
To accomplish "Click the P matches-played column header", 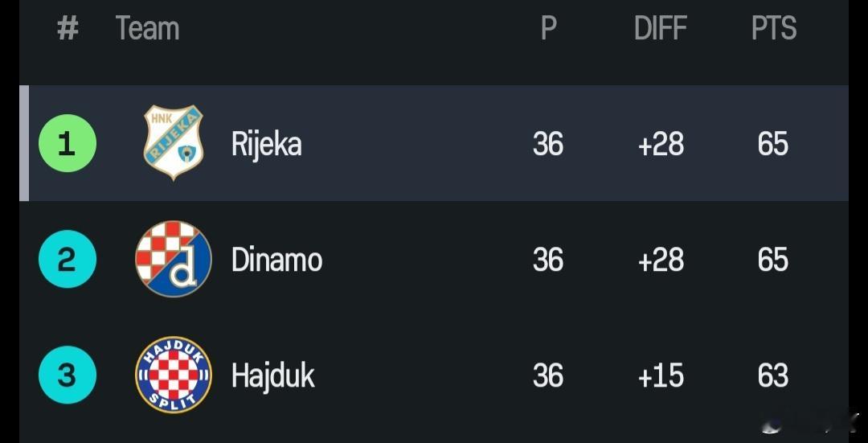I will click(549, 28).
